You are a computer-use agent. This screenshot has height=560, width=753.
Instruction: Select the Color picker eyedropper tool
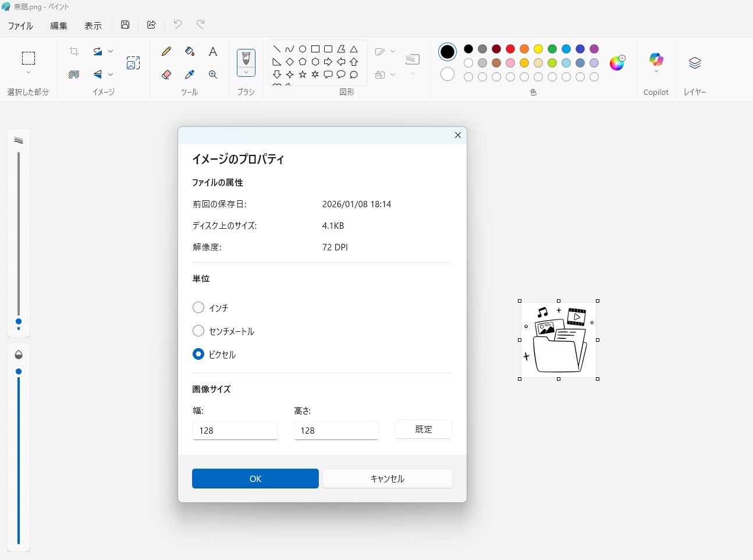click(190, 75)
